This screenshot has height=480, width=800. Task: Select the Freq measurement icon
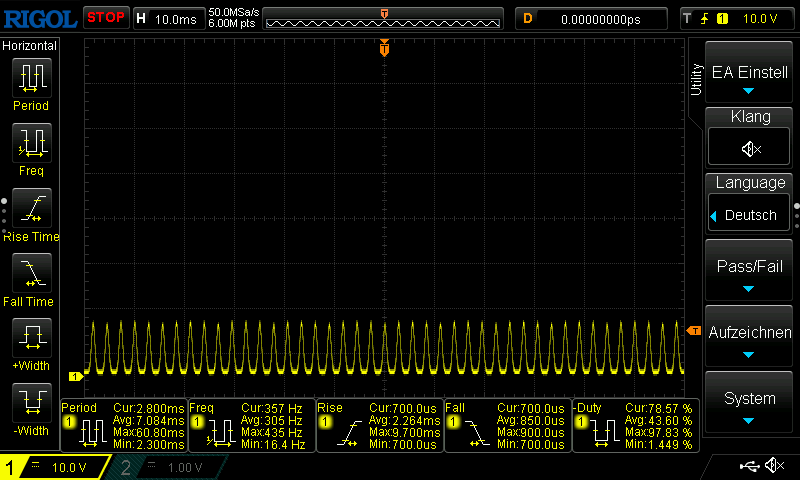click(x=30, y=144)
